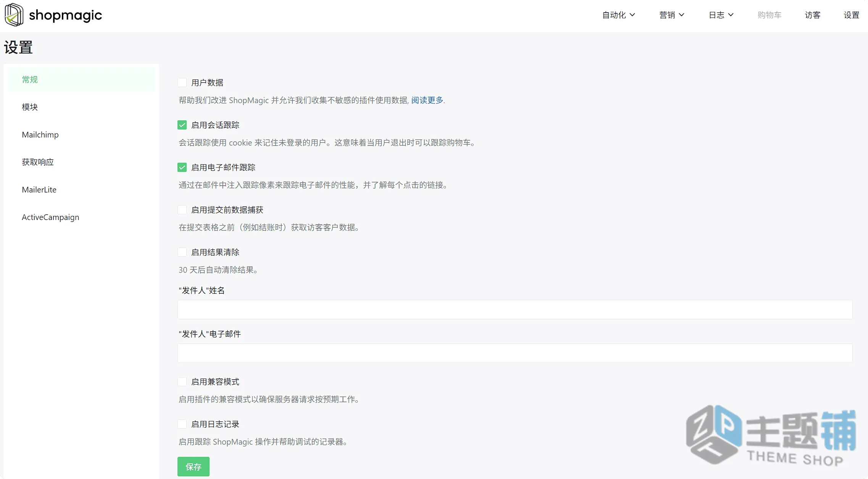
Task: Open the ActiveCampaign settings tab
Action: [81, 217]
